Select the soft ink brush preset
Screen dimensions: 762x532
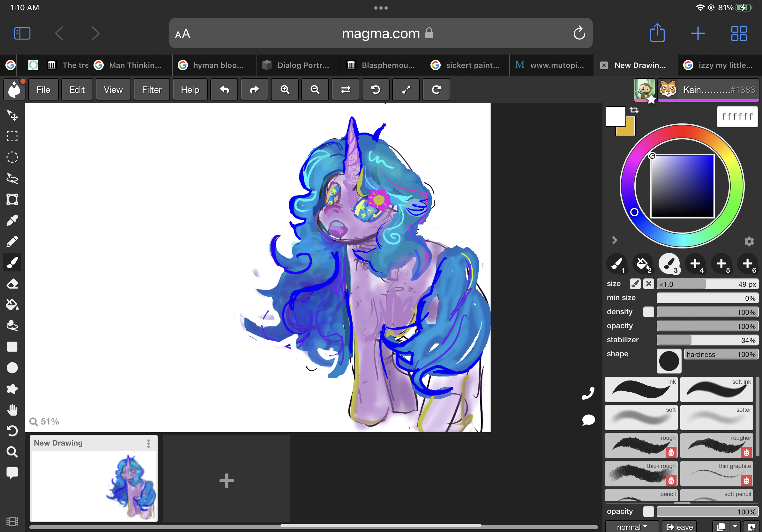pyautogui.click(x=716, y=389)
